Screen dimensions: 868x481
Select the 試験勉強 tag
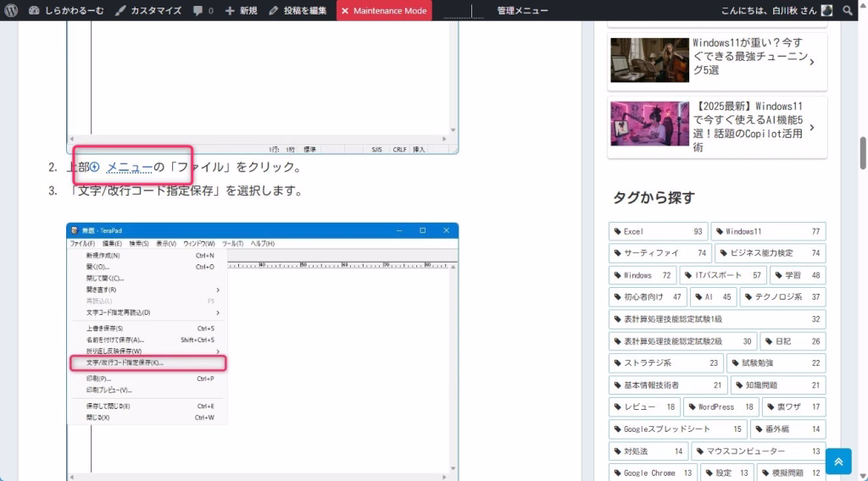pyautogui.click(x=776, y=362)
